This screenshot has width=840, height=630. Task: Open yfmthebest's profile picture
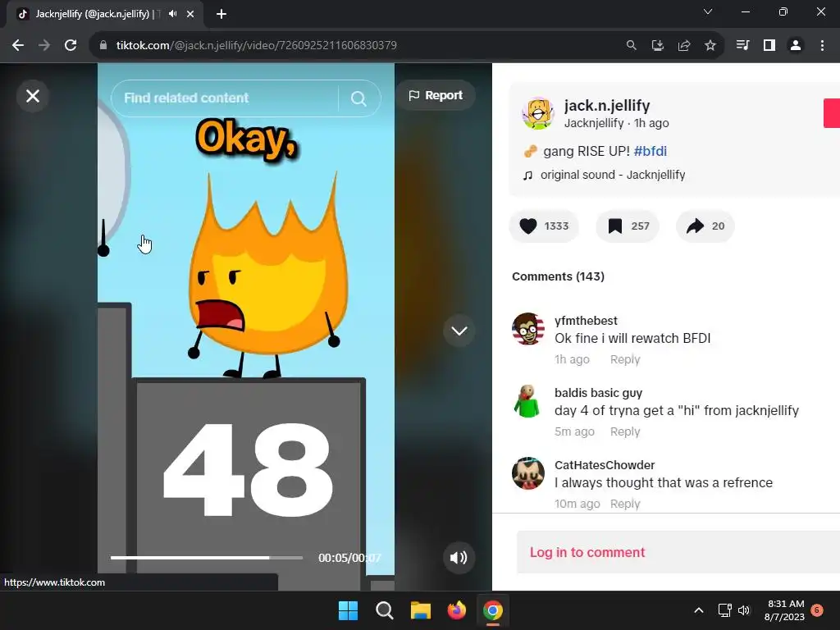pyautogui.click(x=528, y=328)
